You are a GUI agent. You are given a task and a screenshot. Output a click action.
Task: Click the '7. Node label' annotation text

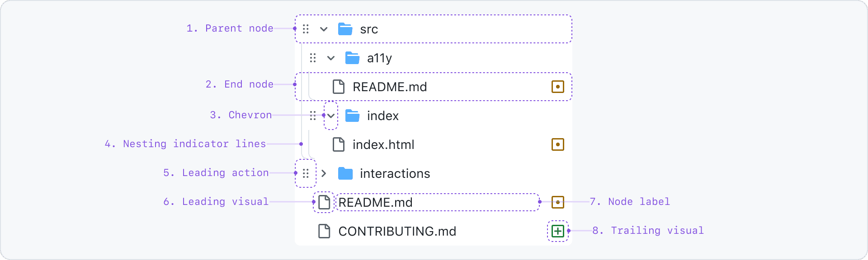tap(630, 202)
